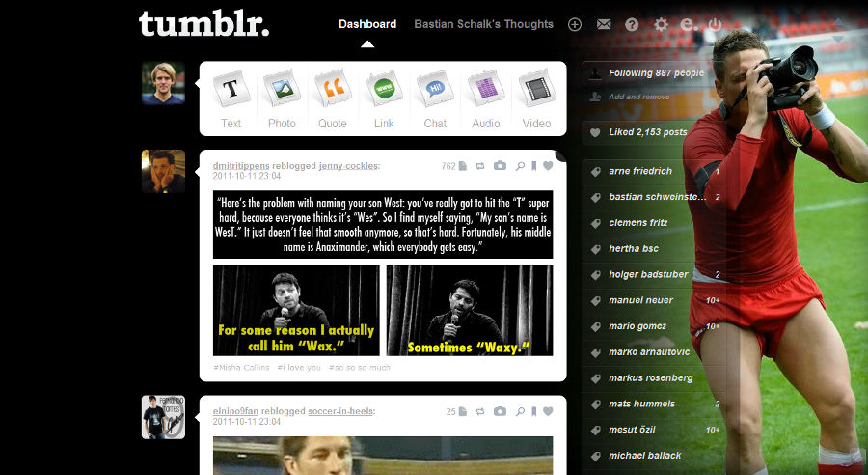Create a new Chat post
The width and height of the screenshot is (868, 475).
click(435, 99)
